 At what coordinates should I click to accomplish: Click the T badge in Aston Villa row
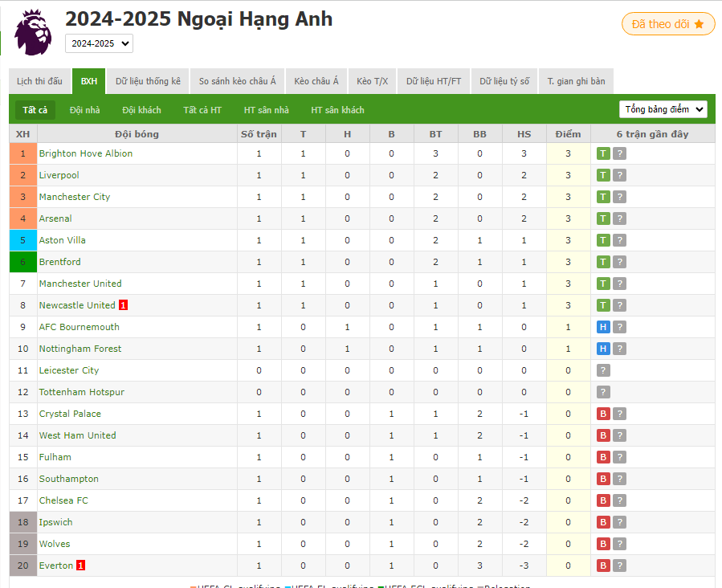click(x=603, y=240)
